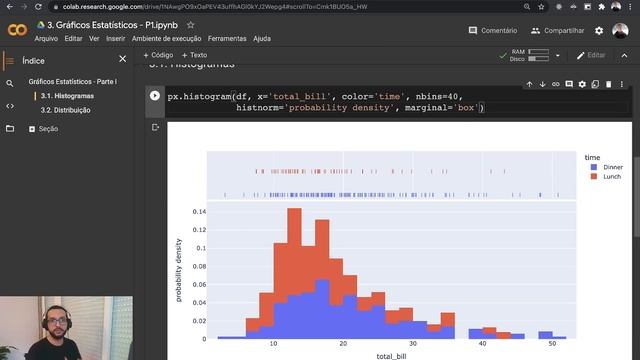Open the search sidebar icon
Image resolution: width=640 pixels, height=360 pixels.
click(x=10, y=83)
